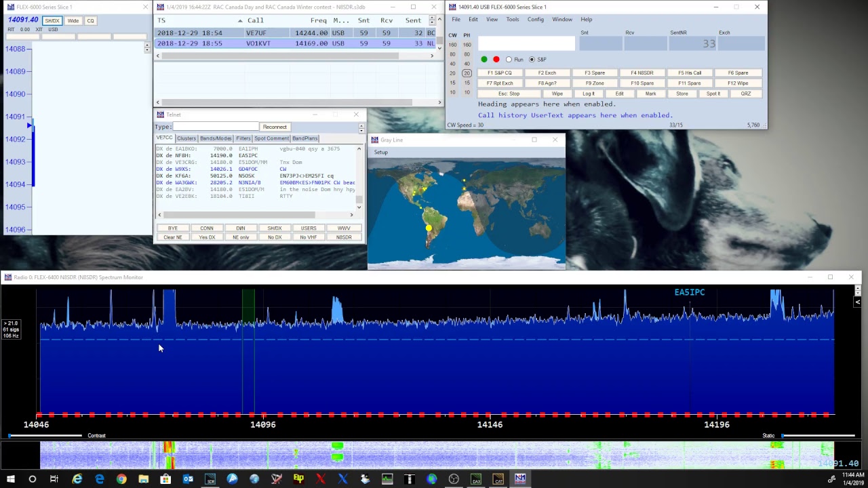Open the globe taskbar icon

(431, 479)
